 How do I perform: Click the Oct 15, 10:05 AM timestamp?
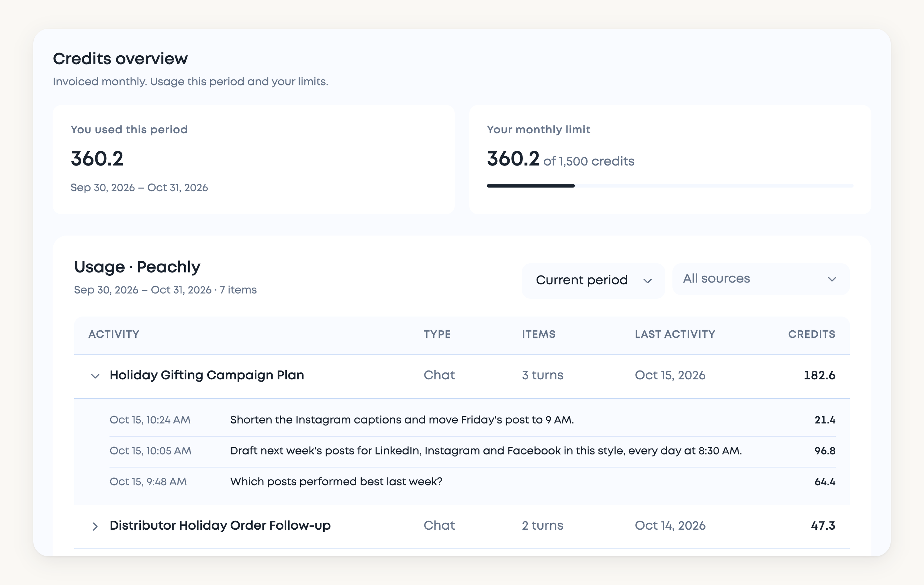tap(150, 451)
